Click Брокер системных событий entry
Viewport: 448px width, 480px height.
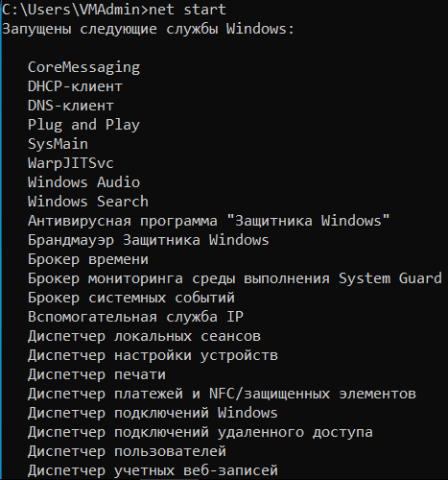coord(131,298)
